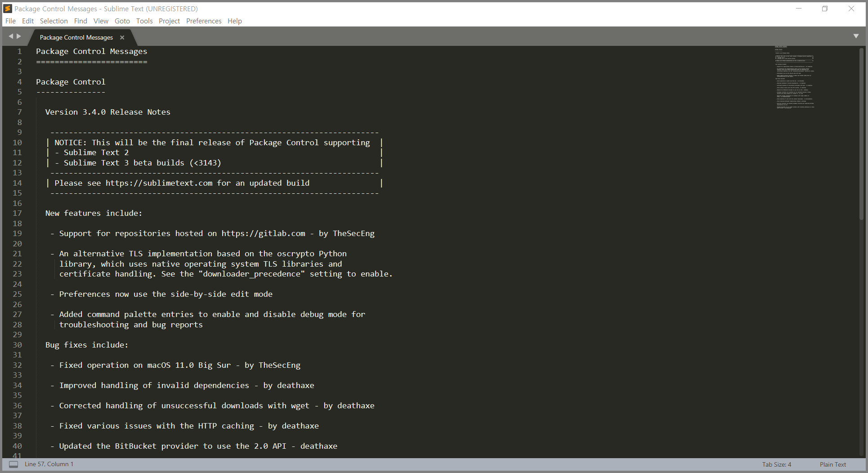Click 'Version 3.4.0 Release Notes' line
This screenshot has width=868, height=473.
click(x=108, y=112)
